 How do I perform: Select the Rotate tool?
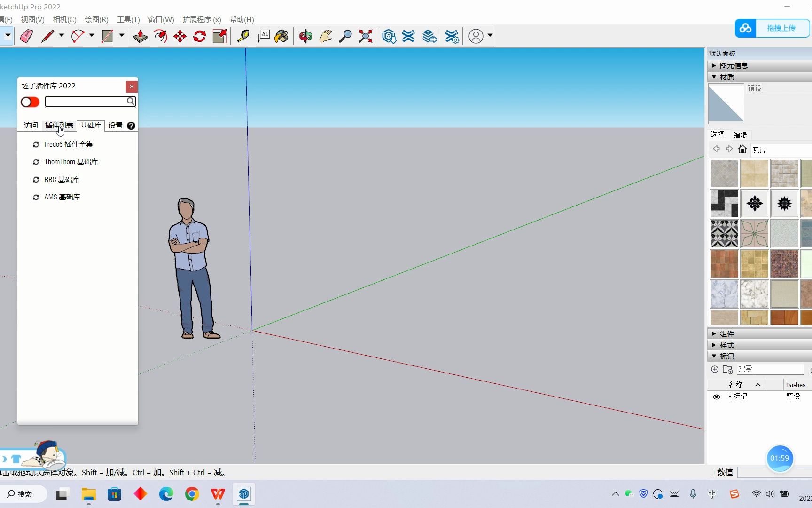coord(200,36)
